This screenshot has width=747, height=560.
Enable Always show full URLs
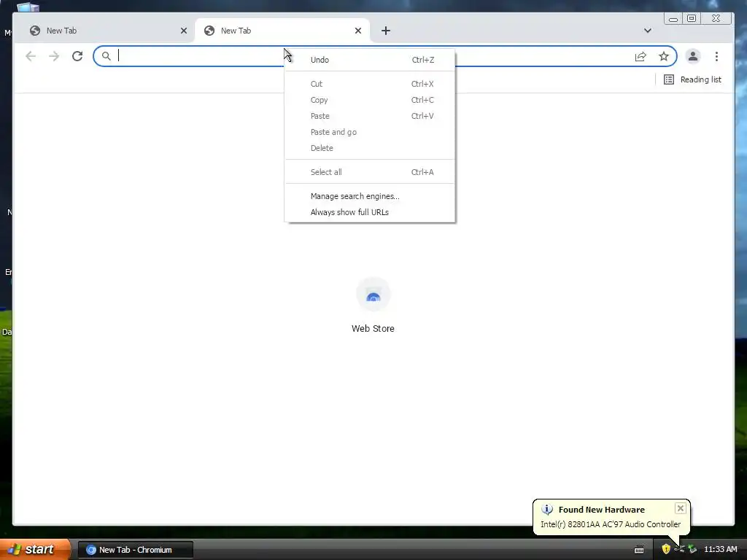click(x=370, y=212)
